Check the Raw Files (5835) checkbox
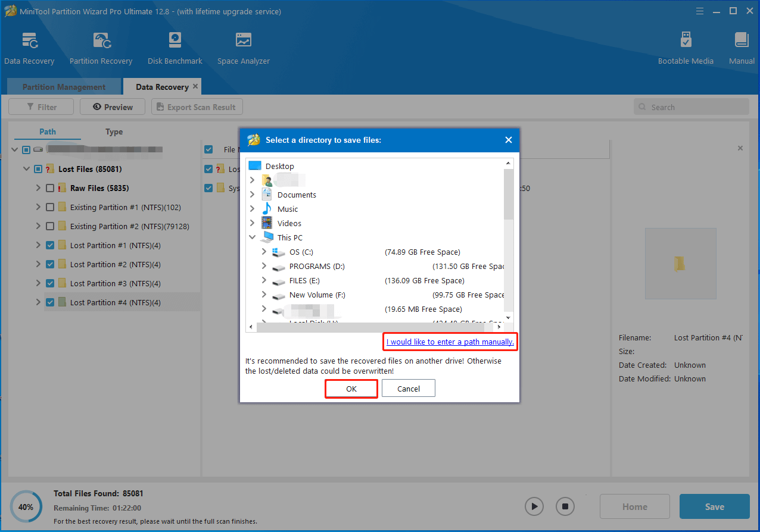The image size is (760, 532). tap(50, 188)
